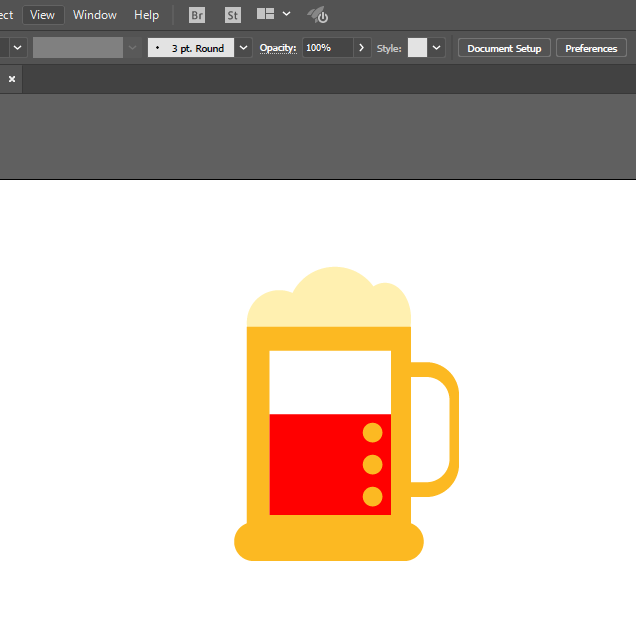Click the Preferences button
Image resolution: width=636 pixels, height=636 pixels.
click(x=591, y=48)
